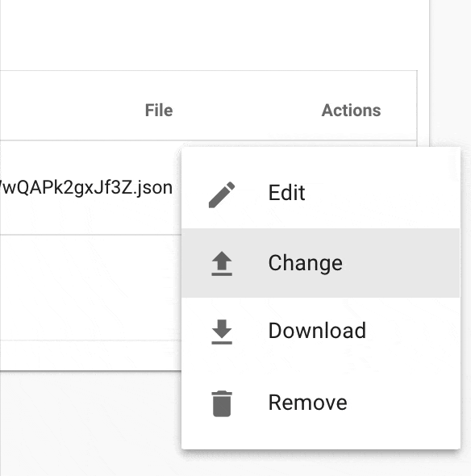The height and width of the screenshot is (476, 471).
Task: Click the Download text label
Action: 317,330
